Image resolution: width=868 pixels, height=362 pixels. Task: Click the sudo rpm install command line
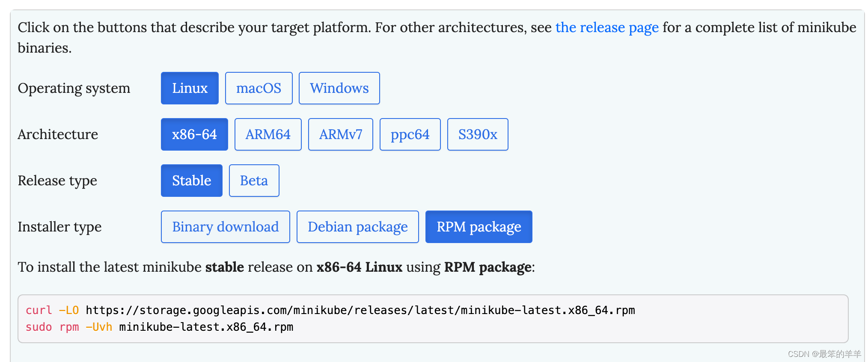(x=160, y=327)
